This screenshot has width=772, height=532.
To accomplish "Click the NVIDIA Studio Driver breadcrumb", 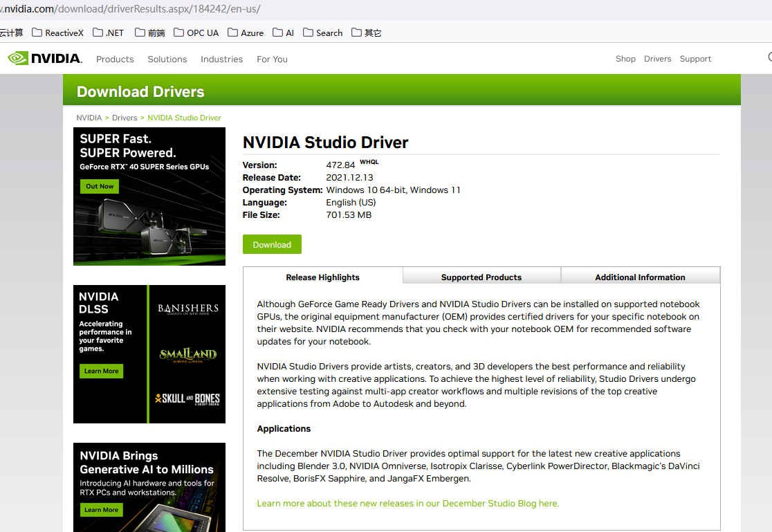I will (184, 118).
